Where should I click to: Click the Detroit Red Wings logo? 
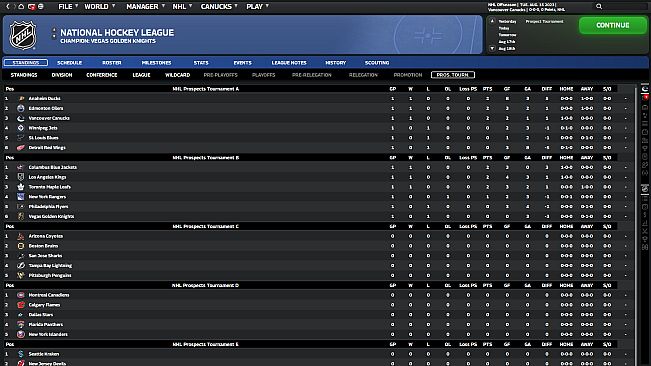coord(21,148)
